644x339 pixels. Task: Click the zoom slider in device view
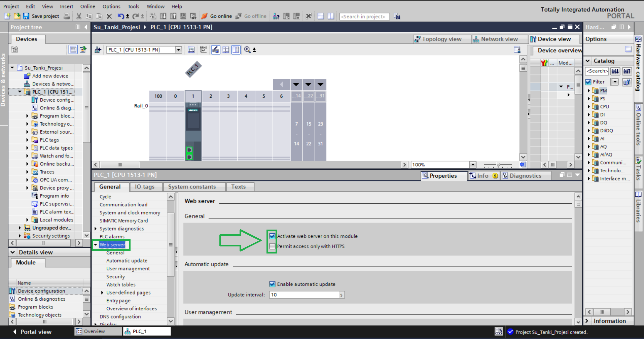point(498,165)
